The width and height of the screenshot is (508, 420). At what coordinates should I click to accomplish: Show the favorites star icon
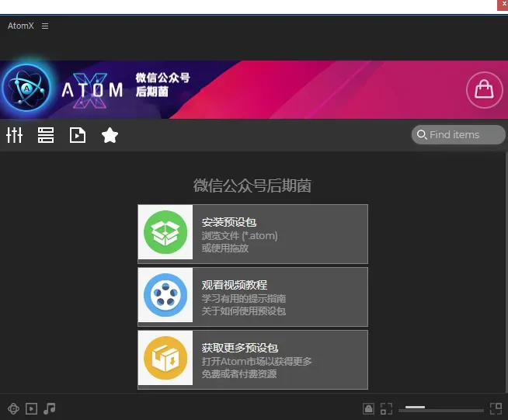pyautogui.click(x=110, y=135)
